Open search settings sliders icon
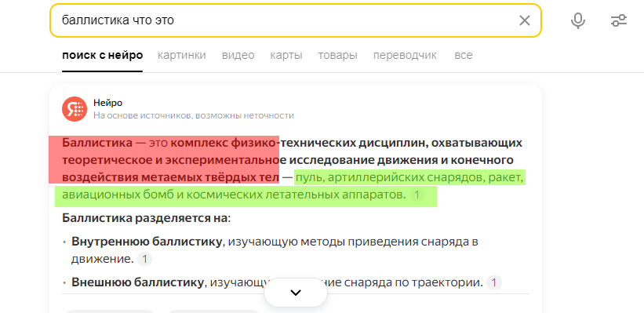Screen dimensions: 644x313 (x=619, y=20)
